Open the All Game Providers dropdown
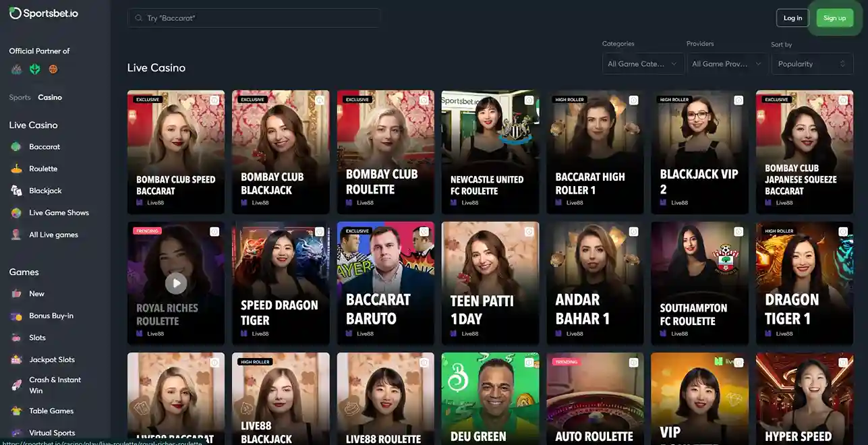Viewport: 868px width, 445px height. 727,64
